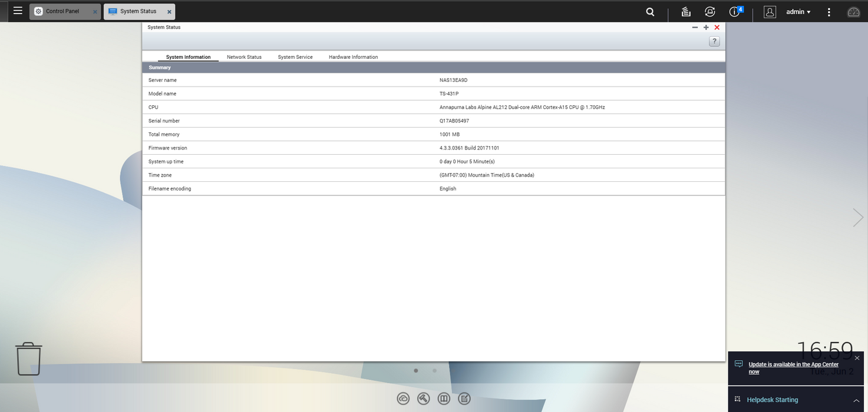The width and height of the screenshot is (868, 412).
Task: Click the Helpdesk grid icon
Action: (x=737, y=399)
